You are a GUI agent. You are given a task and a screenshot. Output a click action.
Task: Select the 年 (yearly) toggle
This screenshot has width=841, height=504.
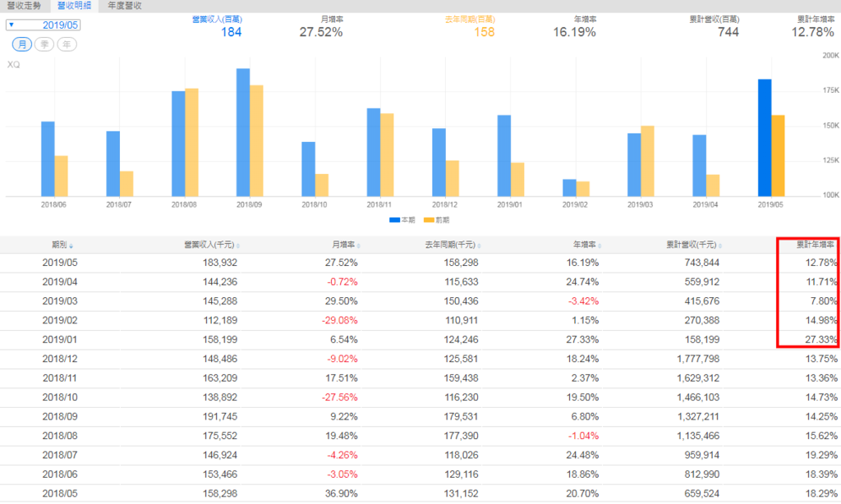[x=67, y=44]
